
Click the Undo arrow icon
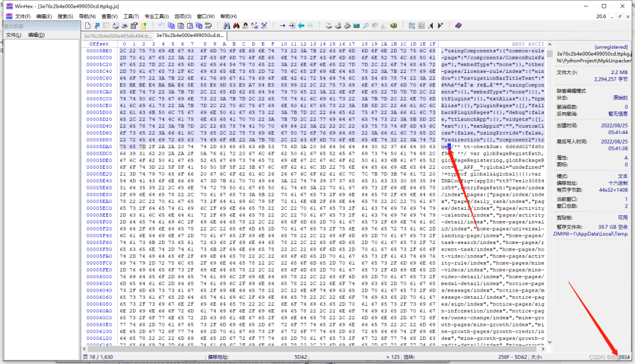click(x=162, y=25)
